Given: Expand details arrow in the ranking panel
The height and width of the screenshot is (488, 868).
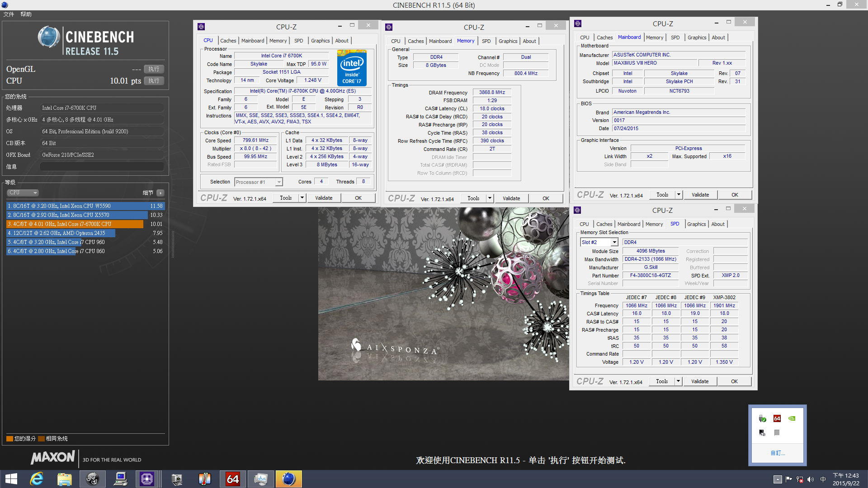Looking at the screenshot, I should coord(160,193).
